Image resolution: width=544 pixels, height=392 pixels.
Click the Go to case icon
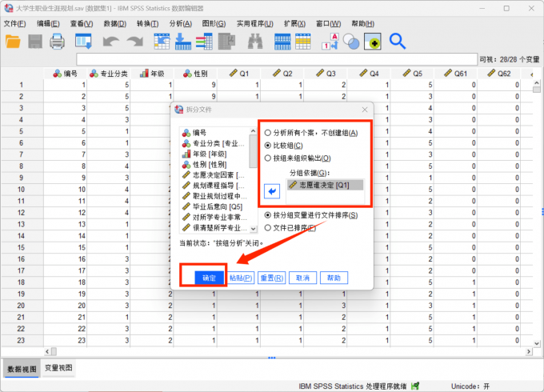point(162,42)
